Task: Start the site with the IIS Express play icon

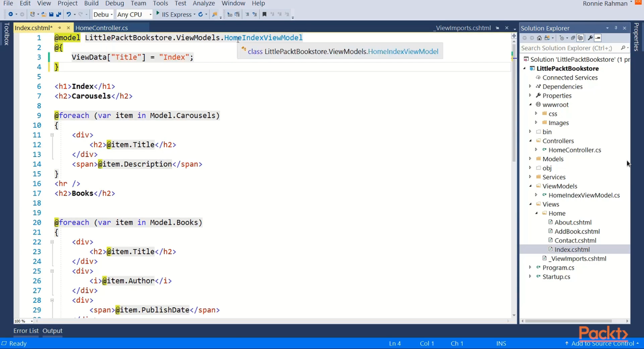Action: coord(158,13)
